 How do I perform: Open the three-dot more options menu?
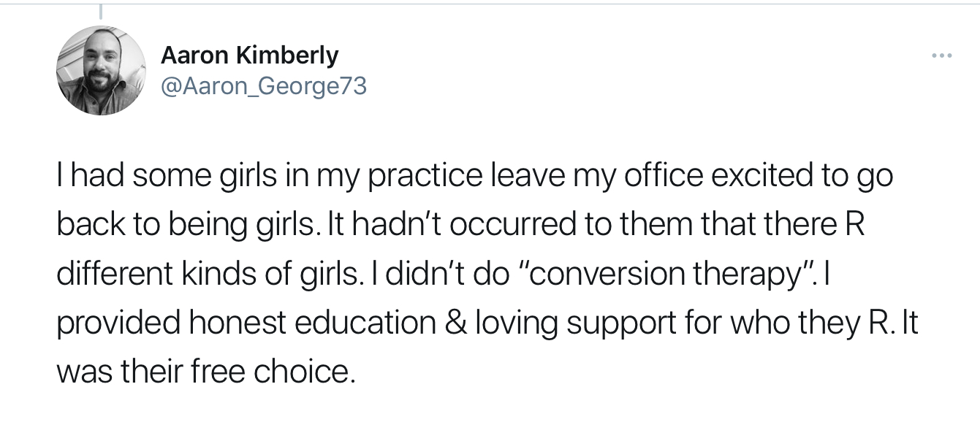[942, 55]
